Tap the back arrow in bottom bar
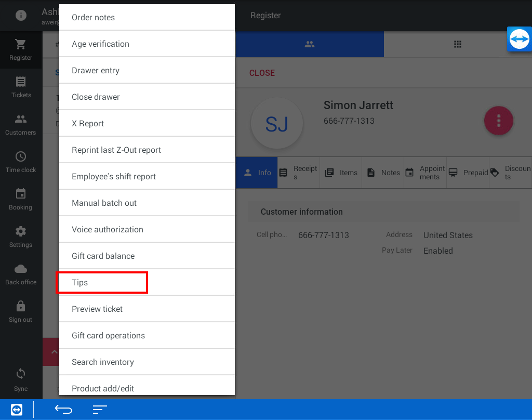Image resolution: width=532 pixels, height=420 pixels. [63, 410]
